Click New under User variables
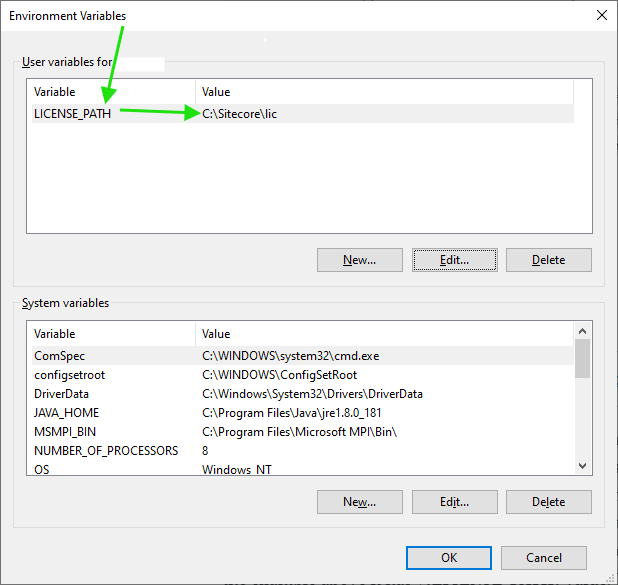This screenshot has height=585, width=618. 359,260
